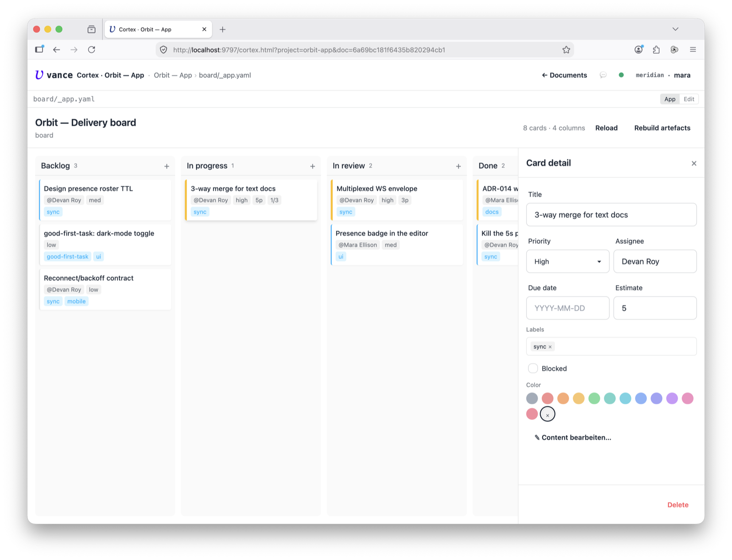Toggle the Blocked checkbox
The height and width of the screenshot is (560, 732).
(x=533, y=368)
